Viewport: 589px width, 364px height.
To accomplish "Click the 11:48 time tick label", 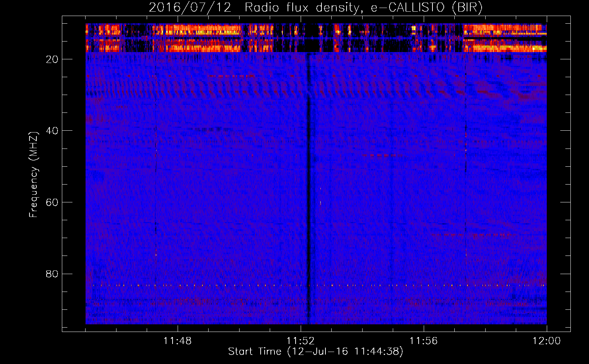I will (178, 341).
